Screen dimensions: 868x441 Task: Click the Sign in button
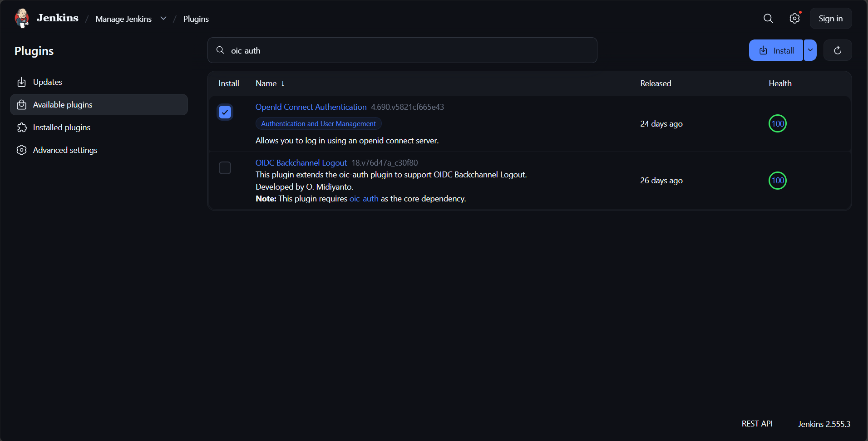coord(831,19)
